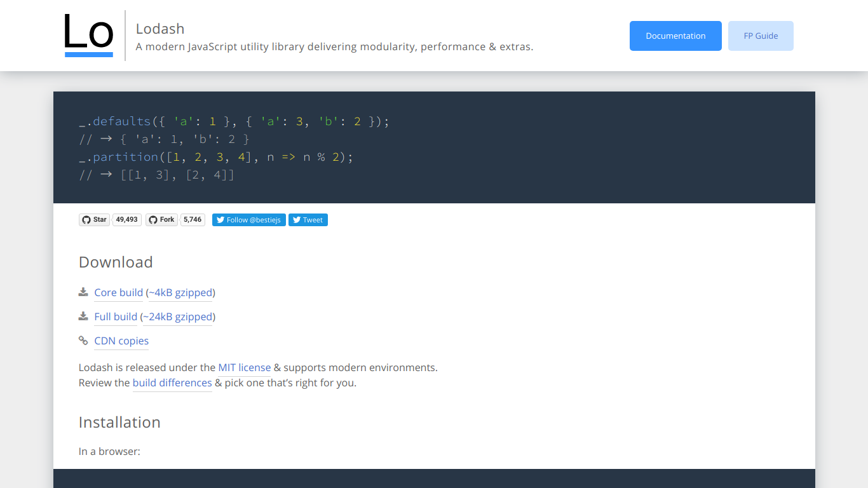Click the Lodash site title

click(x=160, y=29)
